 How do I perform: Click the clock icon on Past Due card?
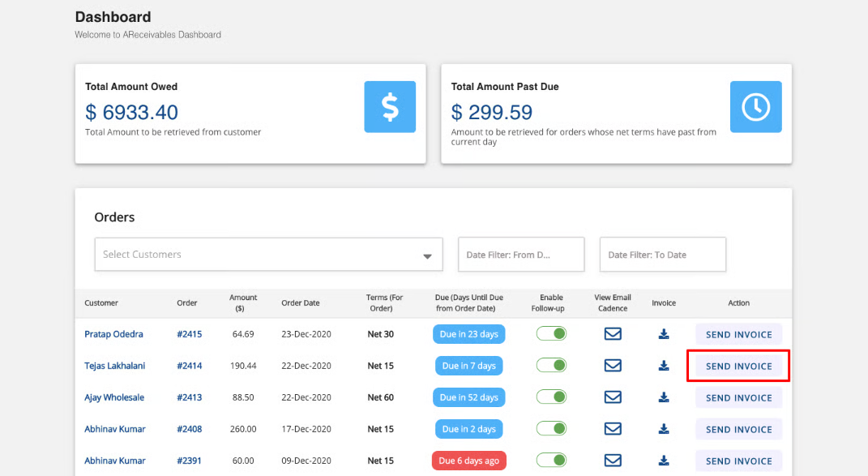point(755,107)
